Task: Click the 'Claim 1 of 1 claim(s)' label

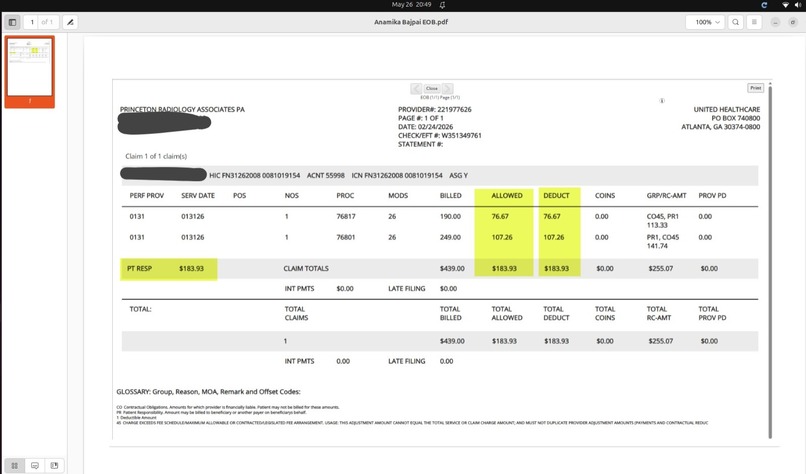Action: [x=156, y=156]
